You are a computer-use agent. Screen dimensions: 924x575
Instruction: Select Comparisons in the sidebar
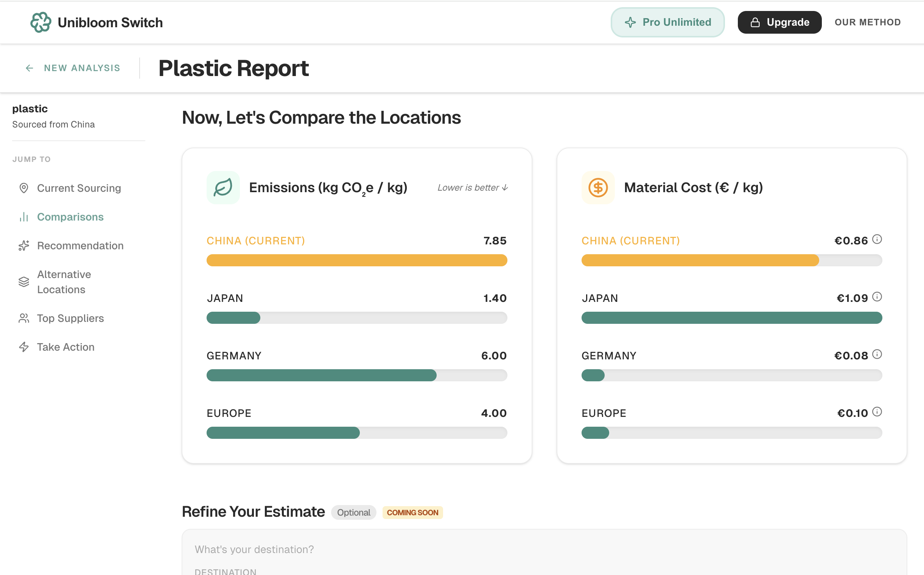click(70, 217)
